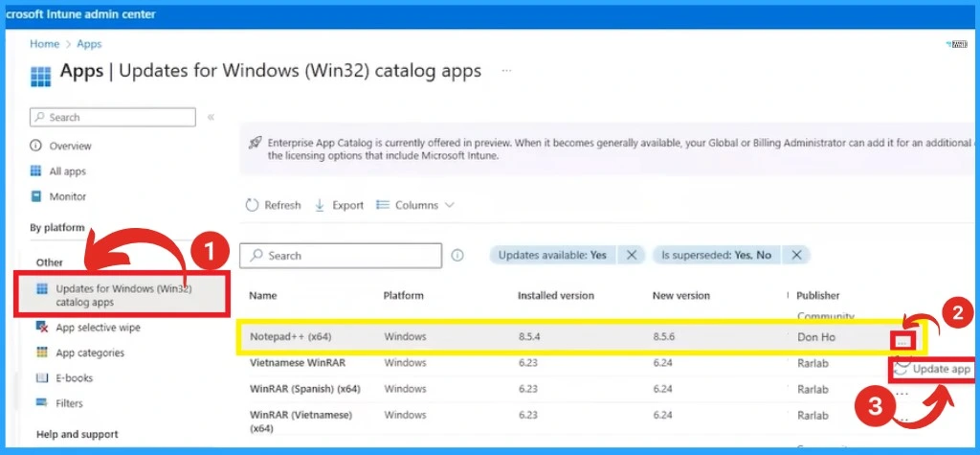Sort by Platform column header
The width and height of the screenshot is (980, 455).
[x=403, y=295]
